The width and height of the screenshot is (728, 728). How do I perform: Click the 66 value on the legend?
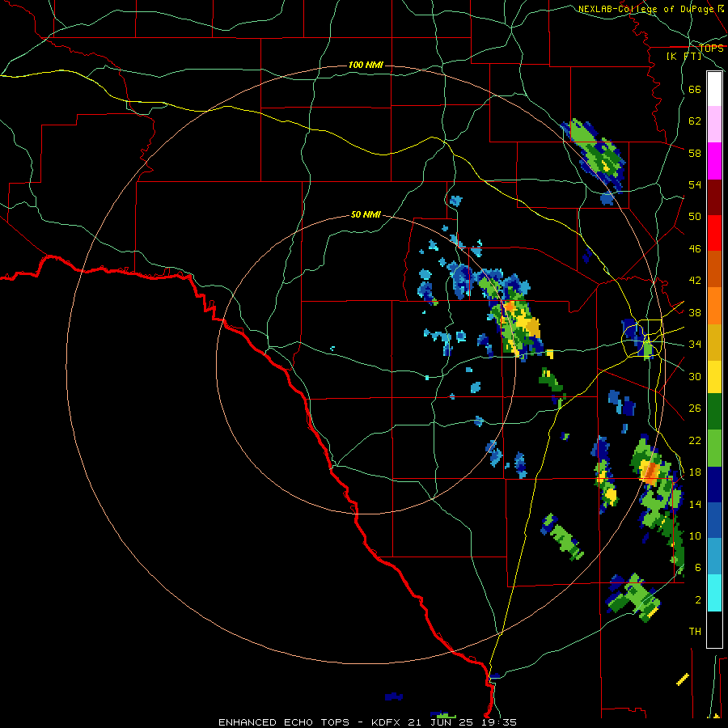695,89
